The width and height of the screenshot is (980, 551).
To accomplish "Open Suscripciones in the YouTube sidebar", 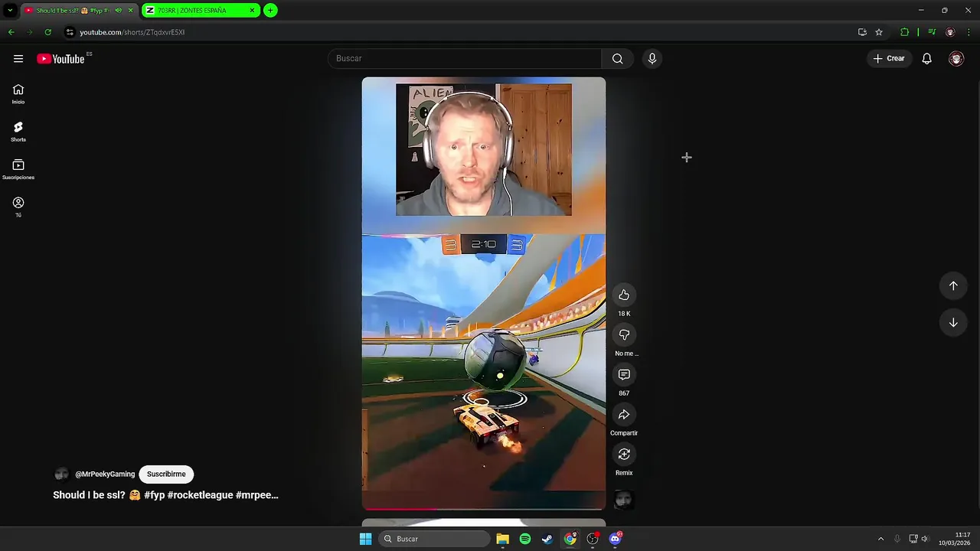I will pos(18,169).
